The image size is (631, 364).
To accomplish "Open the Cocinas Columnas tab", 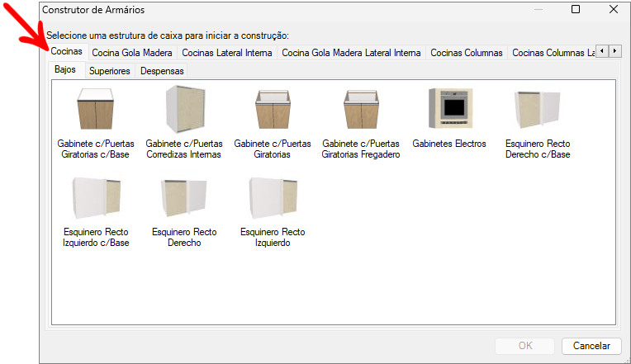I will [x=467, y=53].
